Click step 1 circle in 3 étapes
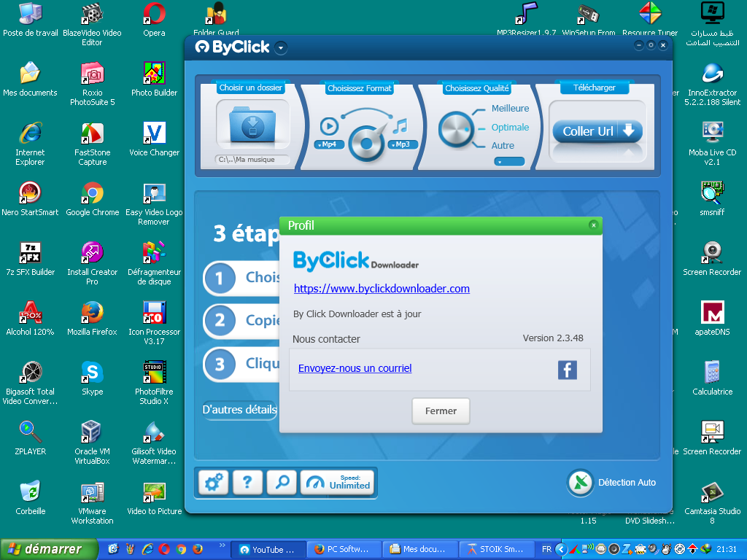The height and width of the screenshot is (560, 747). [x=220, y=278]
